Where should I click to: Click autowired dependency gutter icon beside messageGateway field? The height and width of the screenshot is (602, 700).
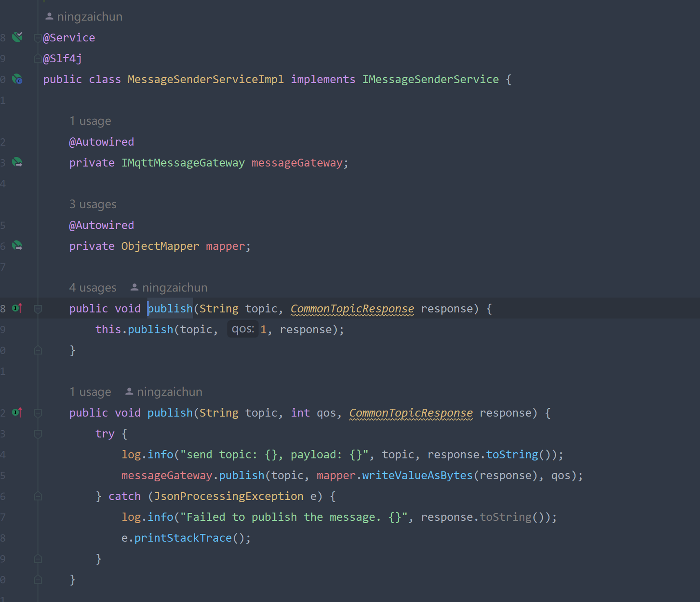[x=17, y=162]
